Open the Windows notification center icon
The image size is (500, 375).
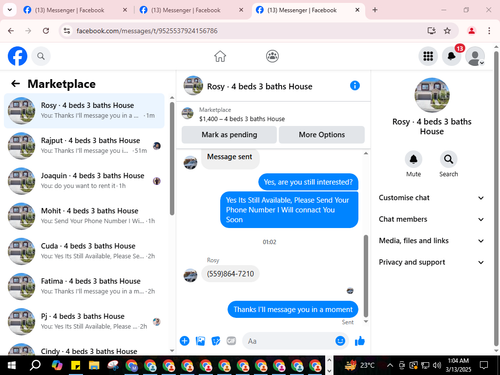tap(484, 365)
